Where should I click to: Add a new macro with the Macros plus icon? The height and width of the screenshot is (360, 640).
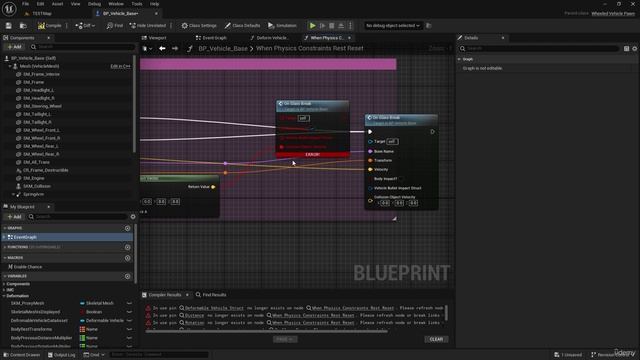[x=127, y=258]
